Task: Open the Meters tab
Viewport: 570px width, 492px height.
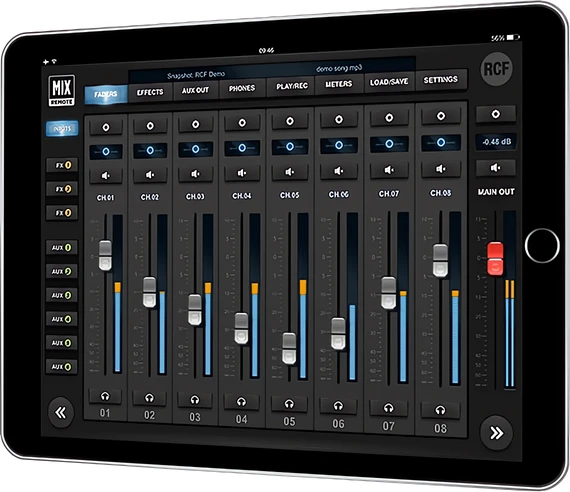Action: pyautogui.click(x=339, y=84)
